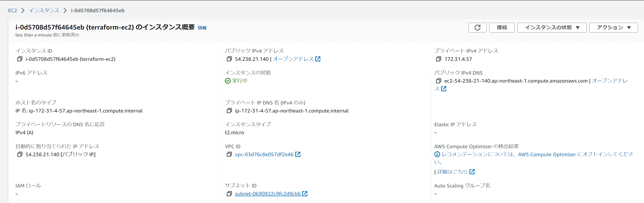The width and height of the screenshot is (644, 203).
Task: Copy auto-assigned IP 54.238.21.140 [パブリック IP]
Action: (x=19, y=154)
